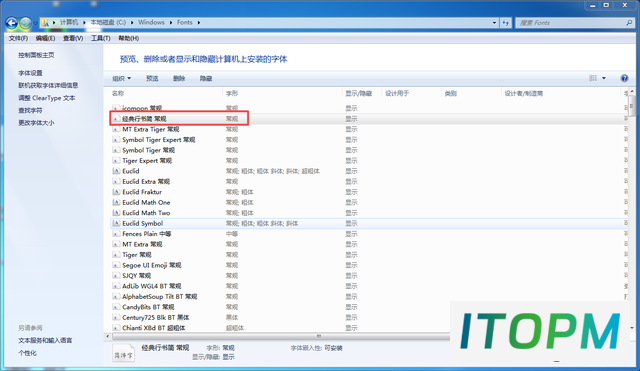This screenshot has width=640, height=371.
Task: Select the Symbol Tiger Expert 常规 font icon
Action: click(116, 140)
